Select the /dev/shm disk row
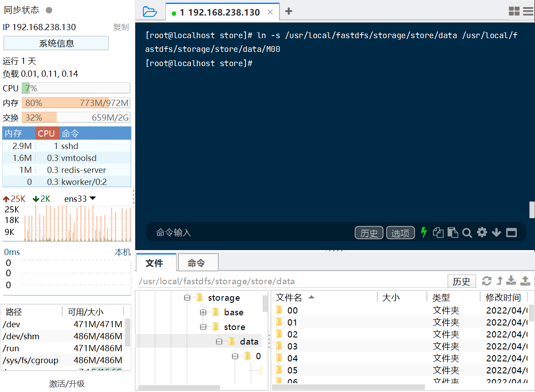 (63, 336)
